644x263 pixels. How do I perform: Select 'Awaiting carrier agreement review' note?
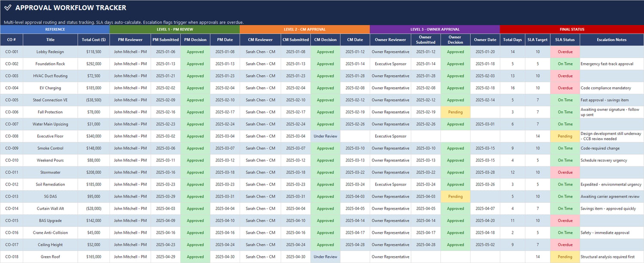[x=612, y=196]
